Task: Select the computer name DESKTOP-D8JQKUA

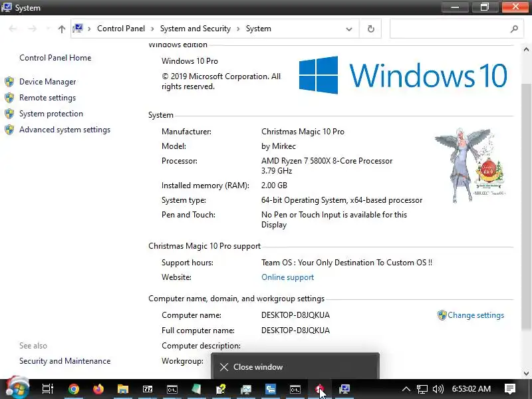Action: click(295, 315)
